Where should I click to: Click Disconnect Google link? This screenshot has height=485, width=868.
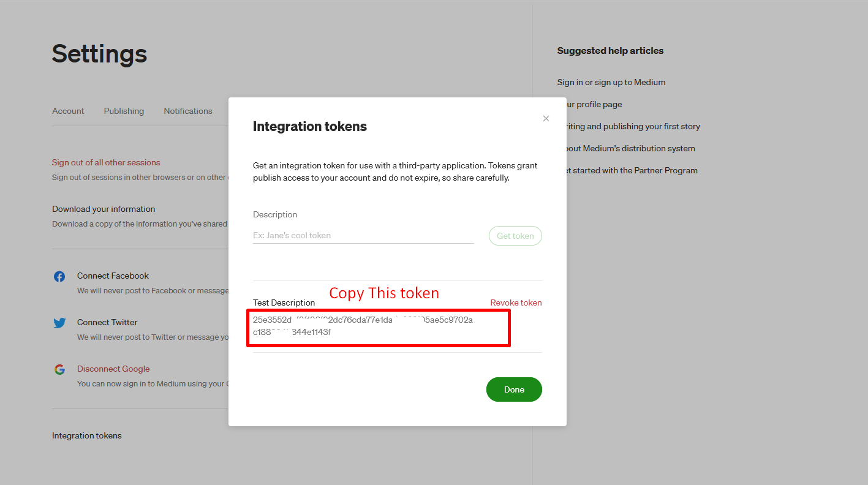click(x=113, y=369)
